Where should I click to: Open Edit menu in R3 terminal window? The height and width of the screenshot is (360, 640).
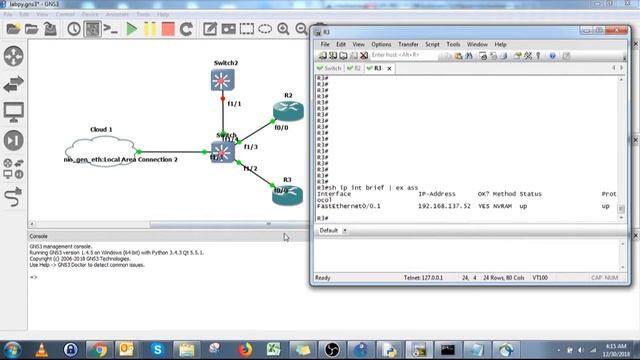click(x=341, y=44)
